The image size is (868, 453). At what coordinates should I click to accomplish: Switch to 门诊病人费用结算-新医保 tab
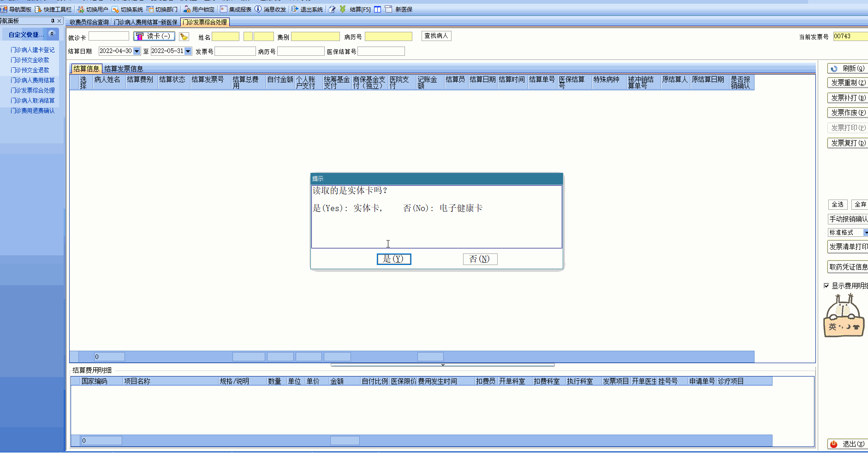click(146, 22)
